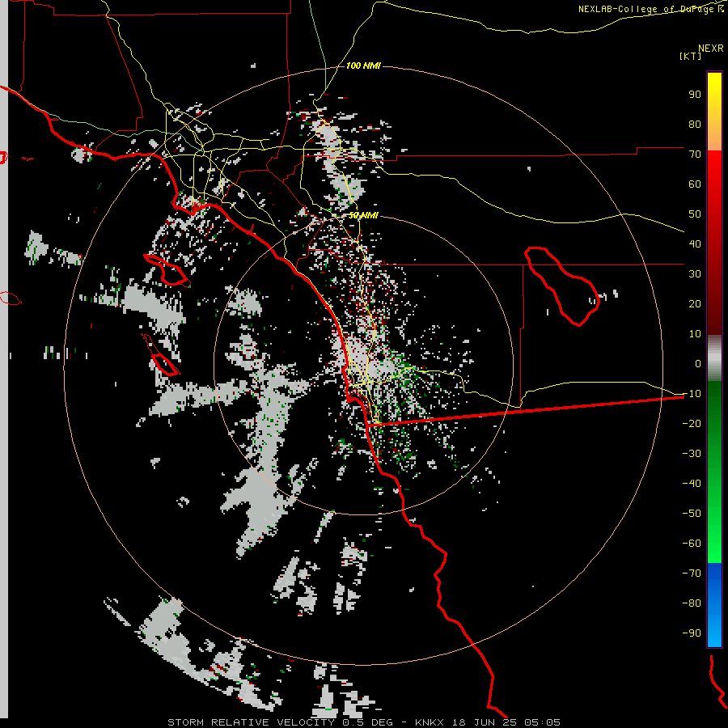Viewport: 728px width, 728px height.
Task: Click the -10 value on the velocity scale
Action: [x=692, y=394]
